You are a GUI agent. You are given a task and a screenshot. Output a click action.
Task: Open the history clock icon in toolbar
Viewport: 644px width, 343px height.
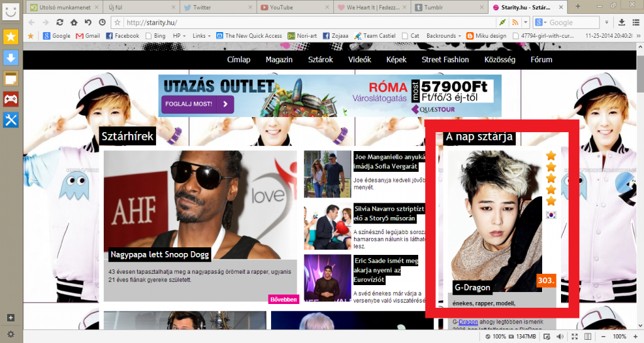(x=102, y=22)
